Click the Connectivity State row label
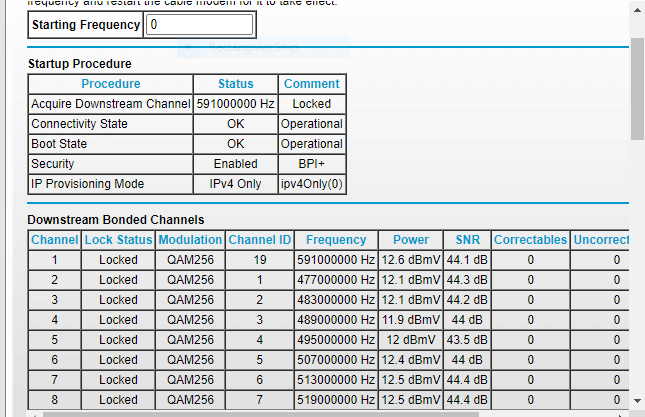 (111, 124)
